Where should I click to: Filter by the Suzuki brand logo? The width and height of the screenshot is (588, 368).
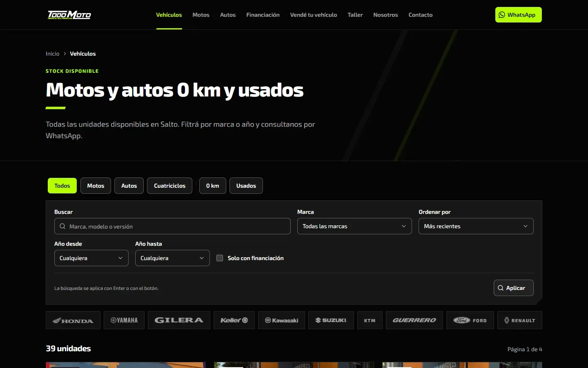331,320
